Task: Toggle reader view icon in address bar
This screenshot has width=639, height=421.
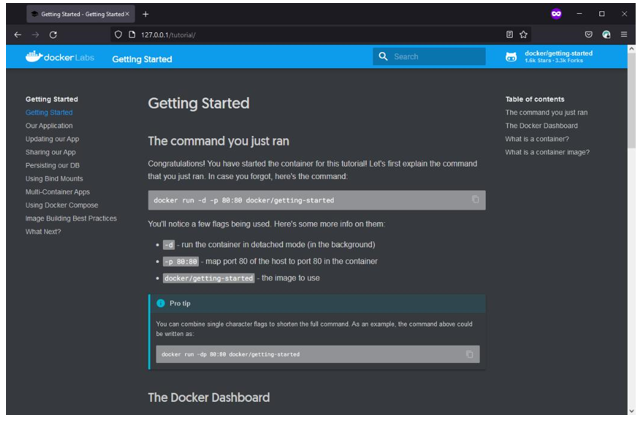Action: coord(509,35)
